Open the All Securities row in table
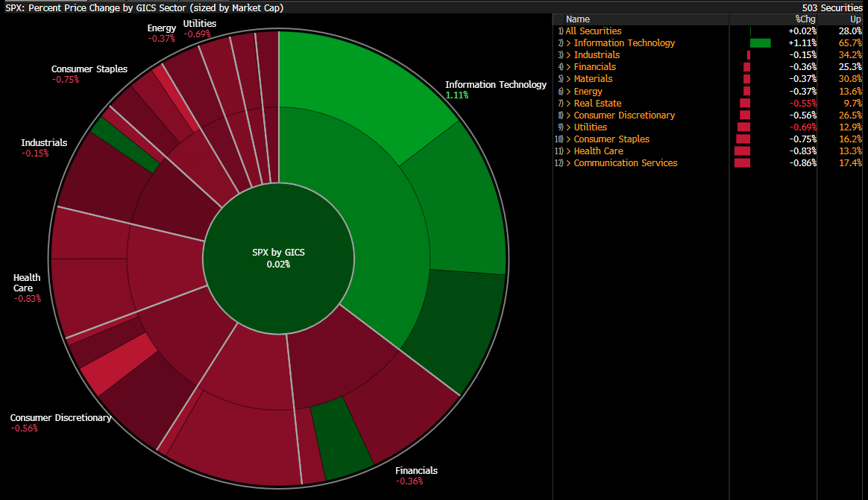868x500 pixels. [x=593, y=31]
